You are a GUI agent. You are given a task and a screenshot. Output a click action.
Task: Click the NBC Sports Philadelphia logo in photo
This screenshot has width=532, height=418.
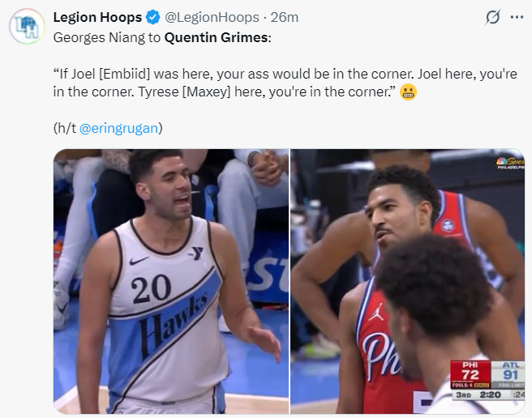pos(511,163)
